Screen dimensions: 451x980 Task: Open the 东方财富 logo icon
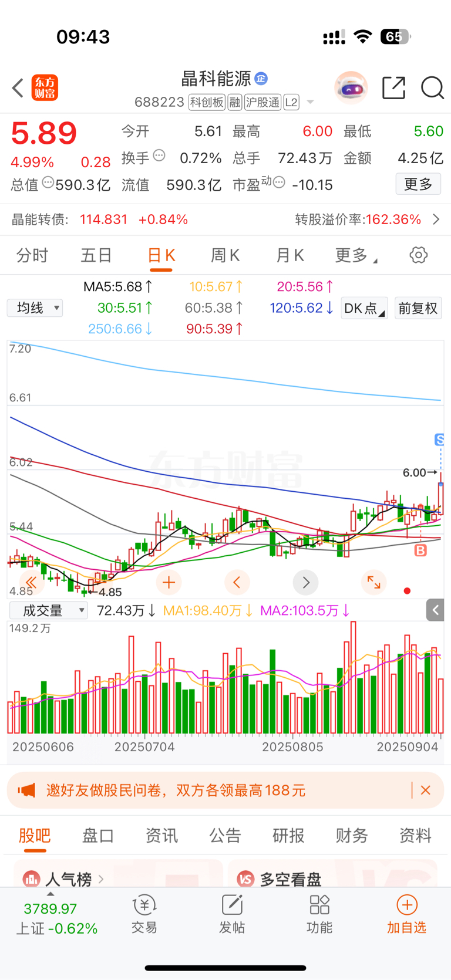45,88
